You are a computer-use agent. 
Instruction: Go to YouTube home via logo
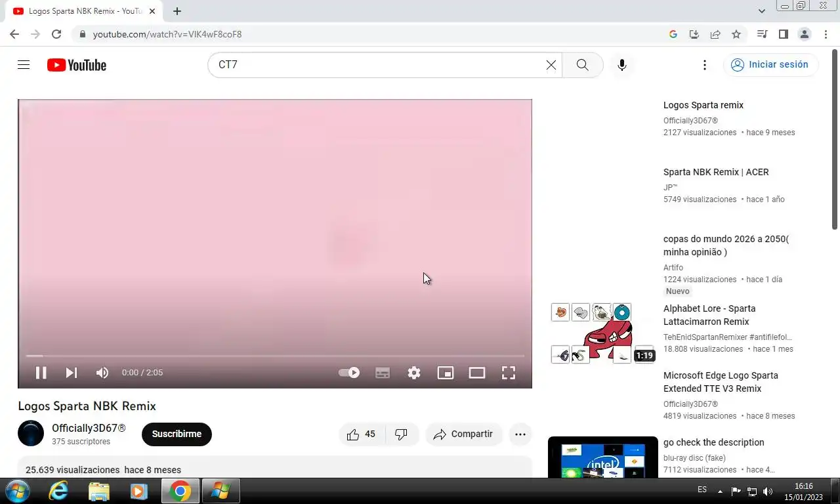pos(77,65)
